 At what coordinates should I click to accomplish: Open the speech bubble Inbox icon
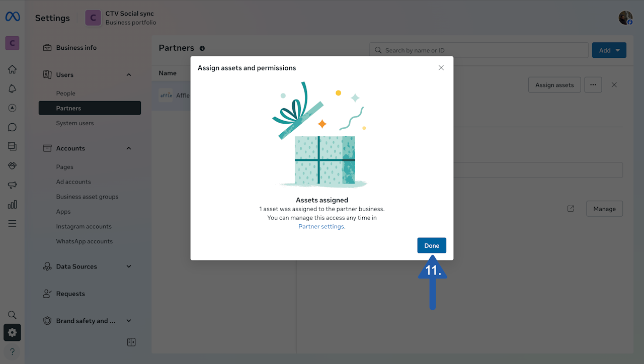click(13, 127)
